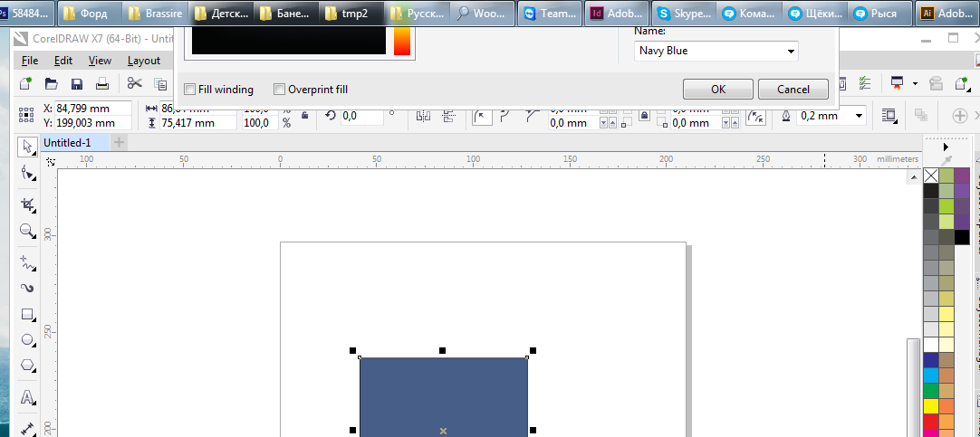The width and height of the screenshot is (980, 437).
Task: Click the object origin grid icon
Action: coord(26,116)
